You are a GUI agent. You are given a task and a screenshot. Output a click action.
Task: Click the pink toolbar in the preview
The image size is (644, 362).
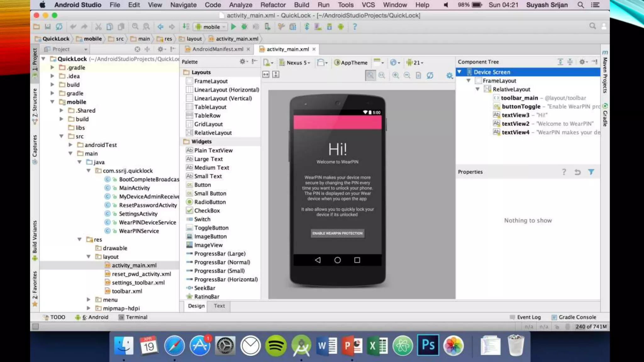pos(337,122)
